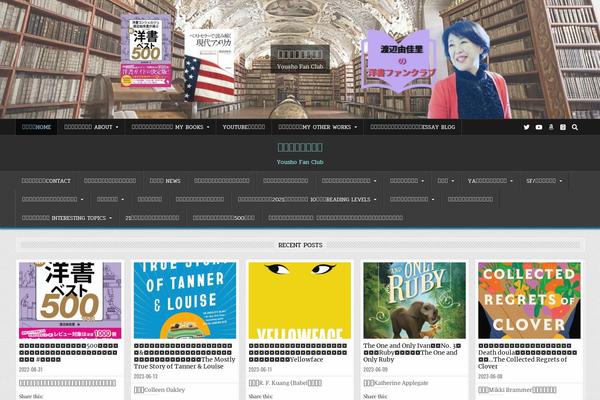Open The Collected Regrets of Clover post title
Image resolution: width=600 pixels, height=400 pixels.
click(x=528, y=356)
